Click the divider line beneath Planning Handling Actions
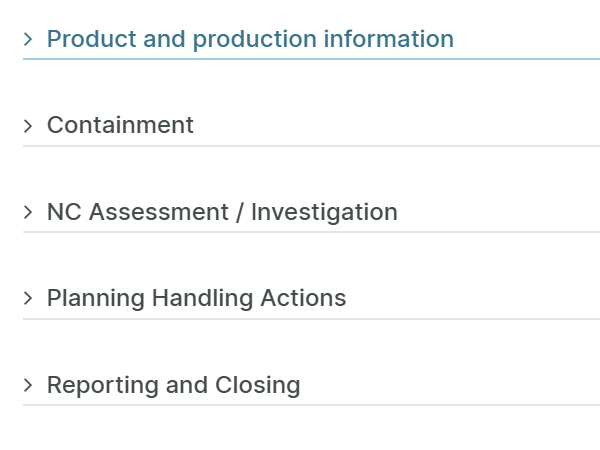This screenshot has width=600, height=450. [311, 319]
